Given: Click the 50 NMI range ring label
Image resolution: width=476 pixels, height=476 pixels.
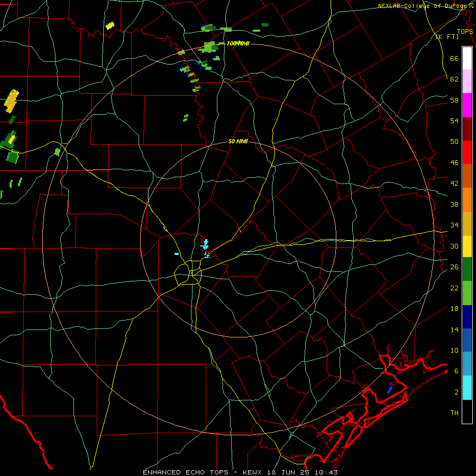Looking at the screenshot, I should 238,141.
